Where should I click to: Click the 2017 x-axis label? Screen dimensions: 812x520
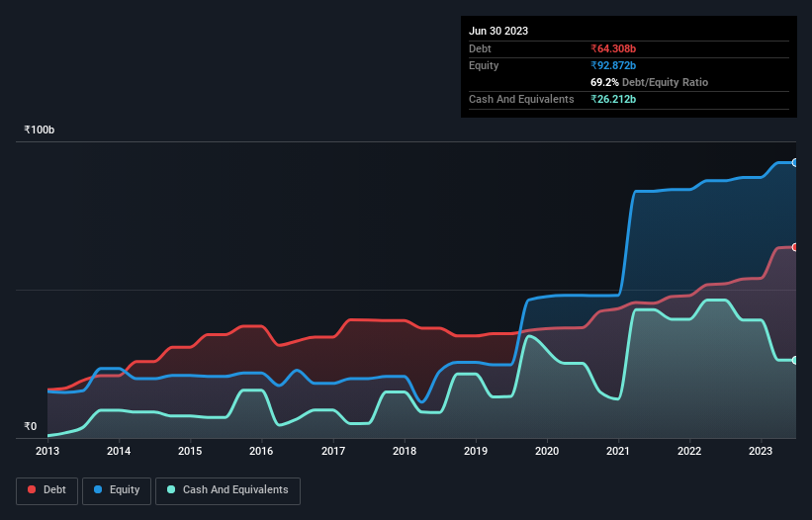(333, 451)
